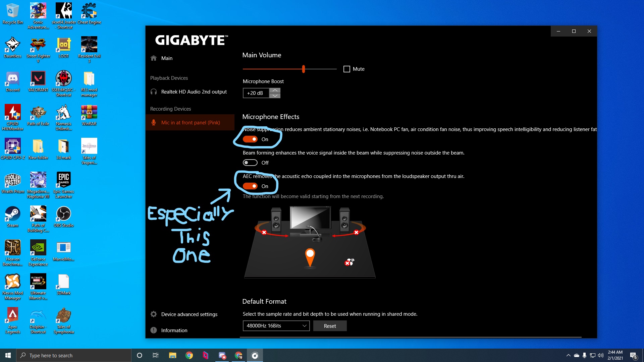Select OBS Studio desktop shortcut

click(64, 217)
